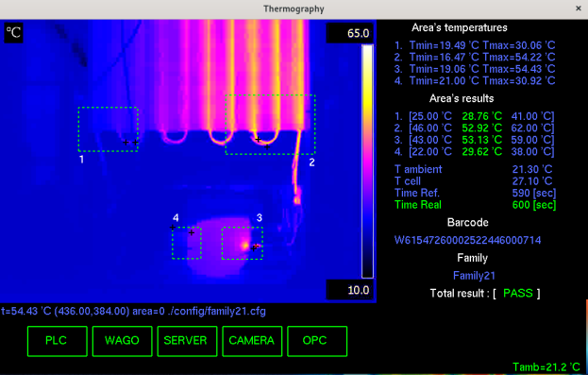588x375 pixels.
Task: Click the Time Real value row
Action: pos(475,205)
